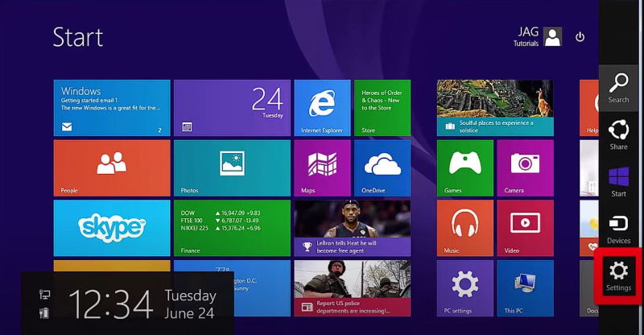
Task: Open the Share charm
Action: coord(618,134)
